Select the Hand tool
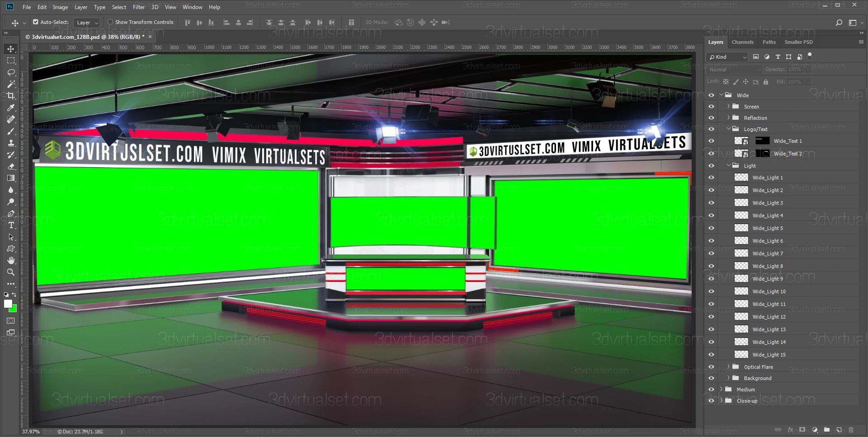This screenshot has height=437, width=868. [11, 260]
